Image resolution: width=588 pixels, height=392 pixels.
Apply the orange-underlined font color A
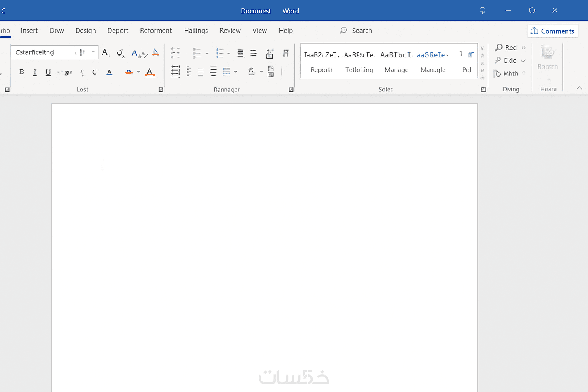150,72
